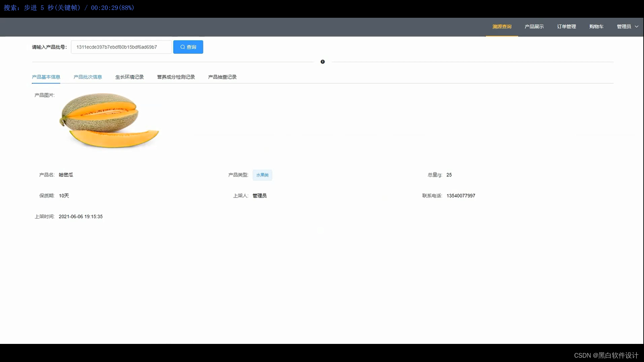Switch to the 产品批次信息 tab
The image size is (644, 362).
tap(88, 77)
